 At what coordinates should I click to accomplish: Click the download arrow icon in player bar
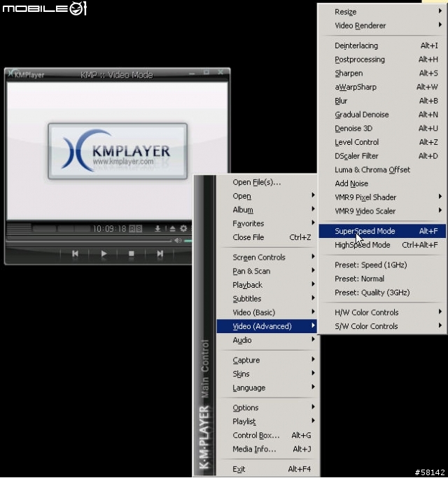click(157, 228)
